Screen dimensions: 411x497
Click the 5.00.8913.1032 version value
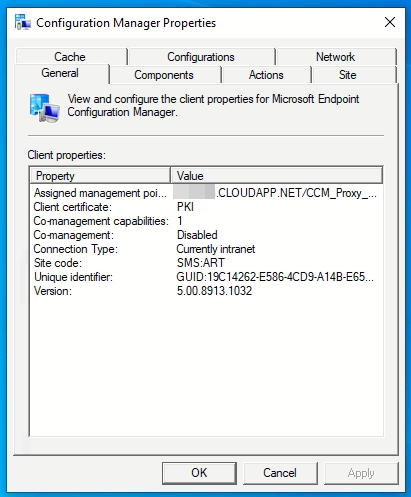point(214,291)
